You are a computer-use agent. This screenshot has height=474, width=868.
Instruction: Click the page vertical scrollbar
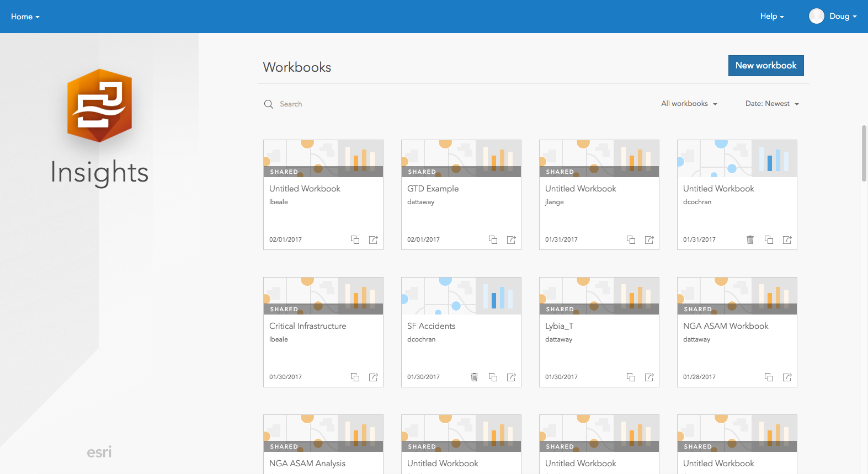click(864, 153)
